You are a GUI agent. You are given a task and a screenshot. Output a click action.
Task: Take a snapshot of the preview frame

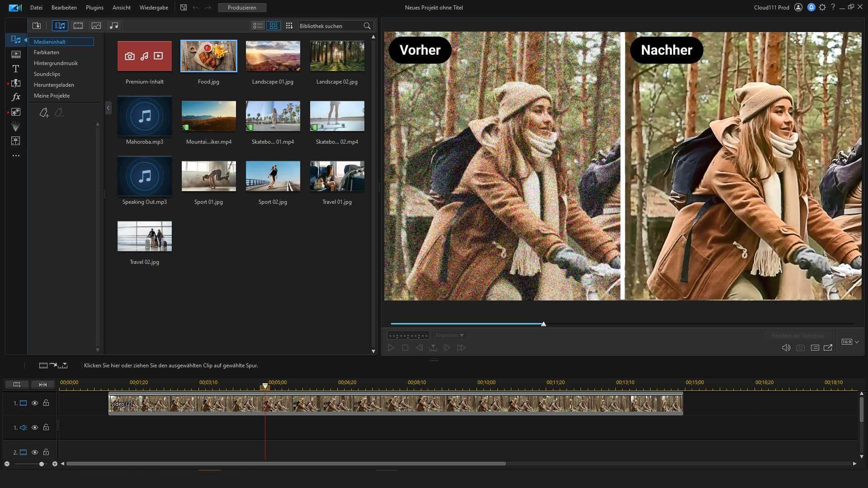point(801,347)
